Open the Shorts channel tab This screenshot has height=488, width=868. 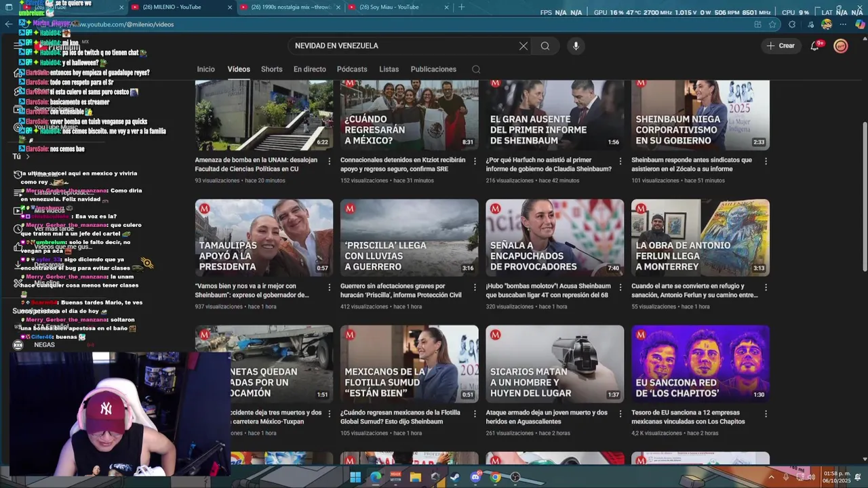click(x=272, y=69)
